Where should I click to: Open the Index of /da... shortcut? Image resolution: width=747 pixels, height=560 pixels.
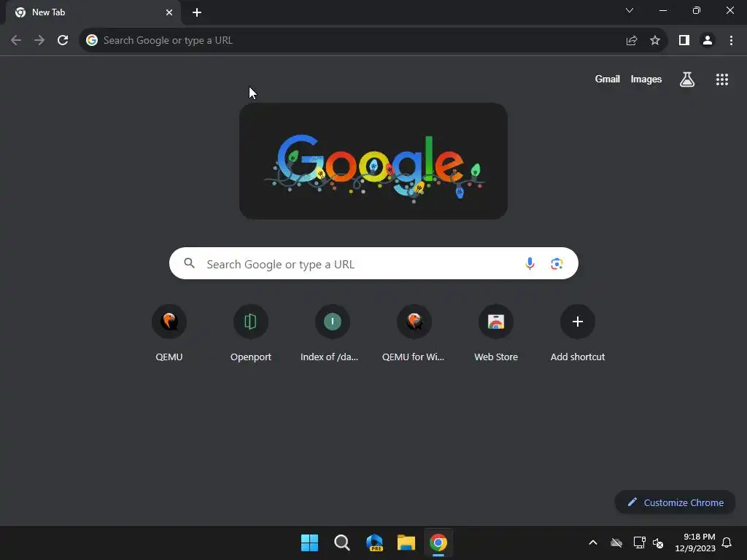coord(332,333)
